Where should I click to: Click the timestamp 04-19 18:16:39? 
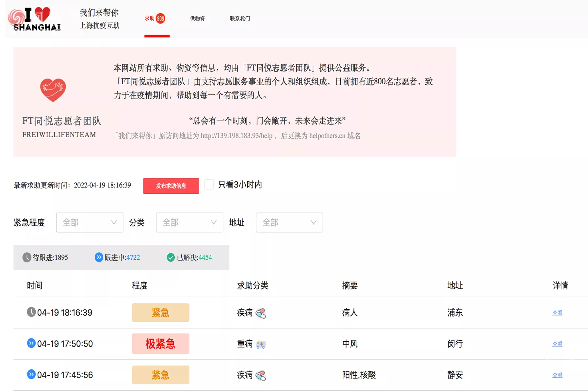pyautogui.click(x=65, y=313)
